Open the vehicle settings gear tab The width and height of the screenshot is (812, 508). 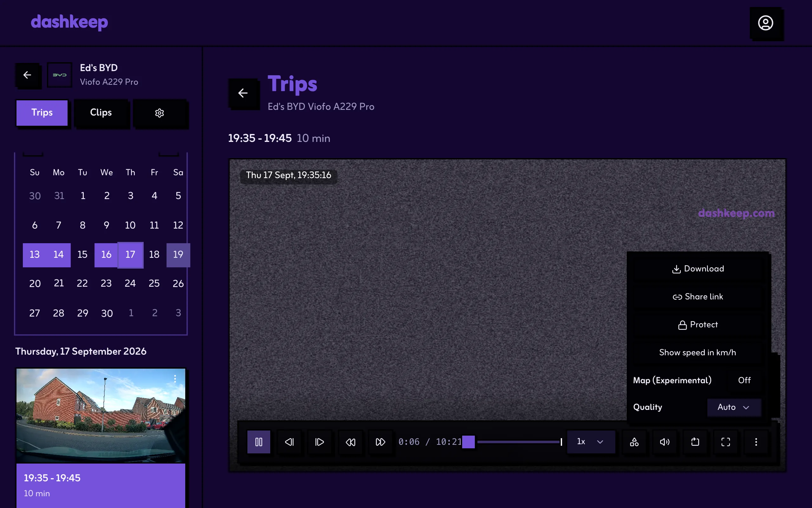[159, 113]
